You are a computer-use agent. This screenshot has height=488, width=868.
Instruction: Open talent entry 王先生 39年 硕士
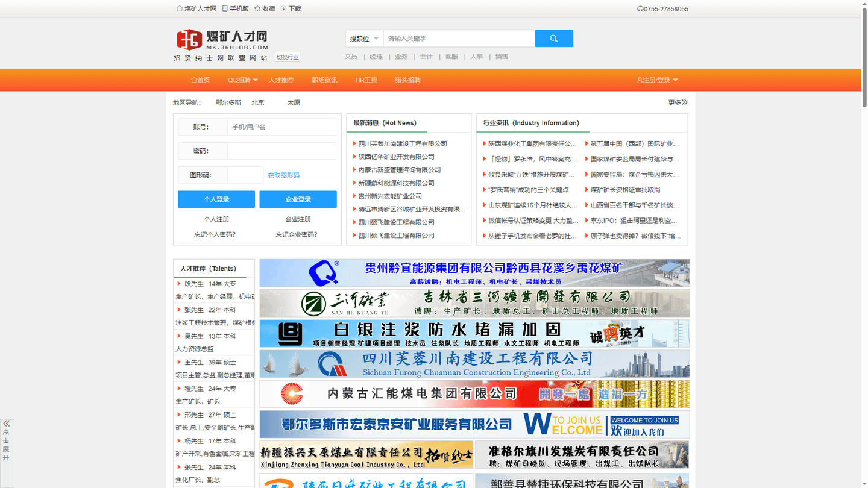click(x=210, y=363)
